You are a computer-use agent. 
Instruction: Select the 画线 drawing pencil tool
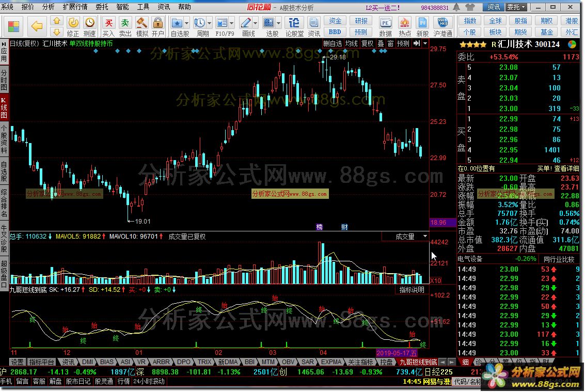pyautogui.click(x=246, y=23)
